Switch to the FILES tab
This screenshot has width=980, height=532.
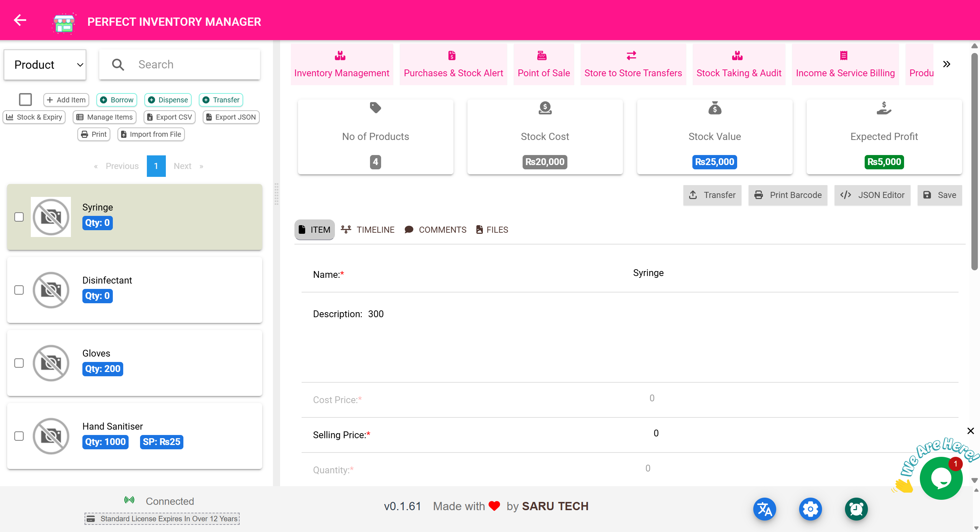(x=491, y=229)
